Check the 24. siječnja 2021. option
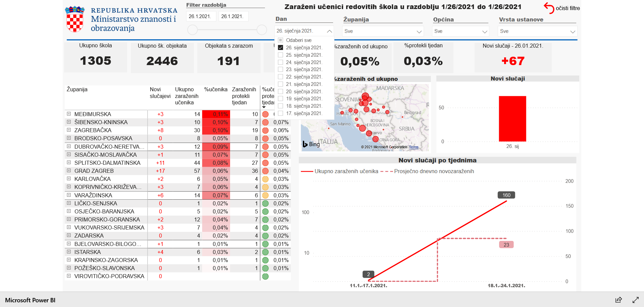The height and width of the screenshot is (307, 644). click(x=280, y=62)
